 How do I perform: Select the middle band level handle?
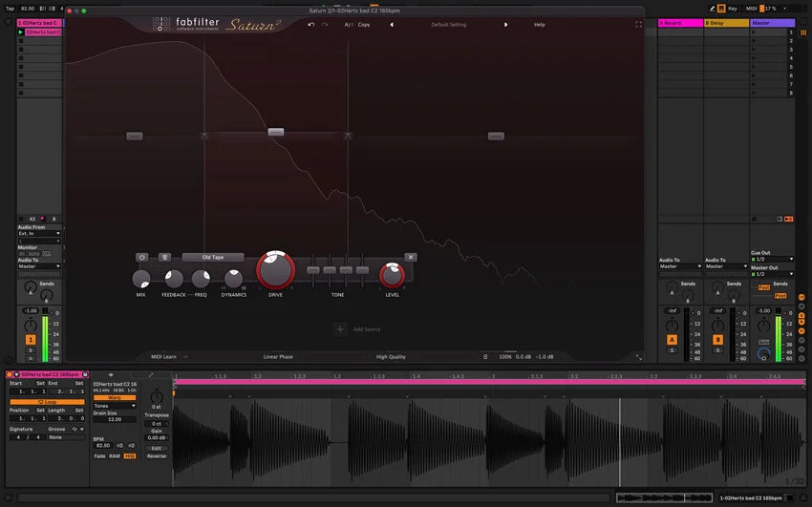(276, 132)
